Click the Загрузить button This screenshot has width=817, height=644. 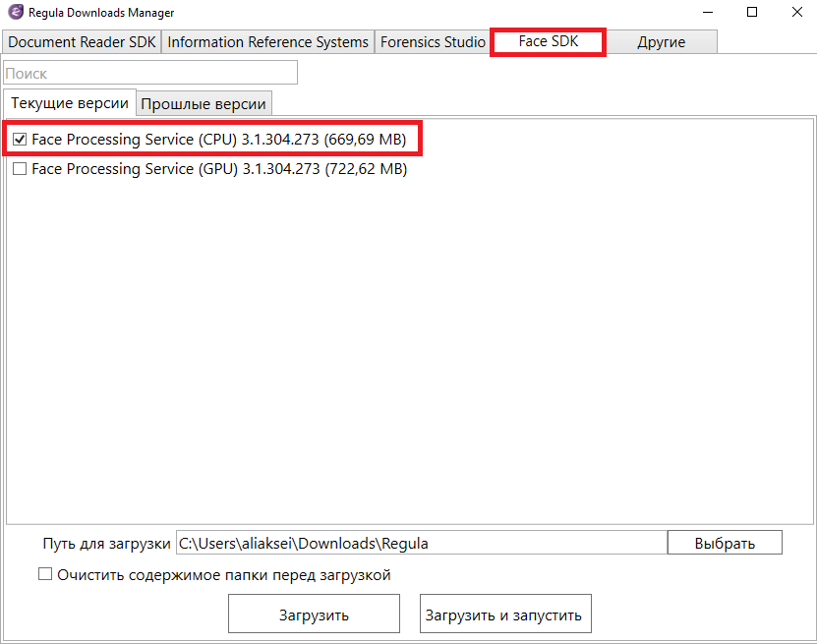tap(314, 614)
